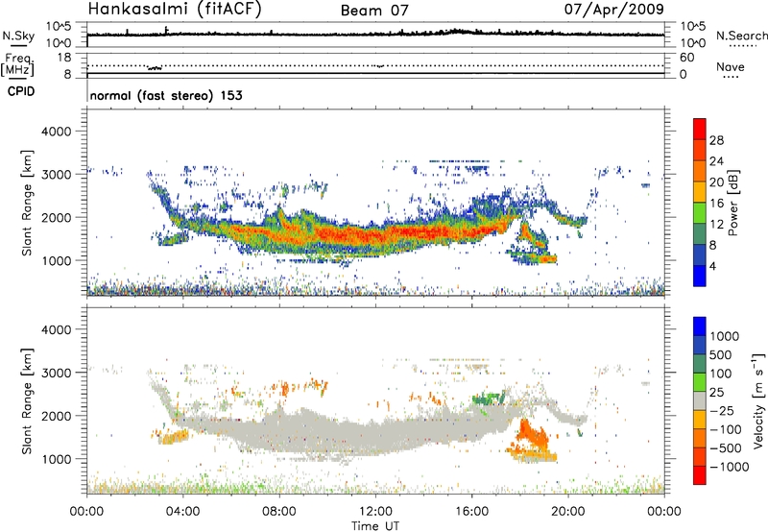Screen dimensions: 768x532
Task: Click the 'CPID' label
Action: point(21,91)
